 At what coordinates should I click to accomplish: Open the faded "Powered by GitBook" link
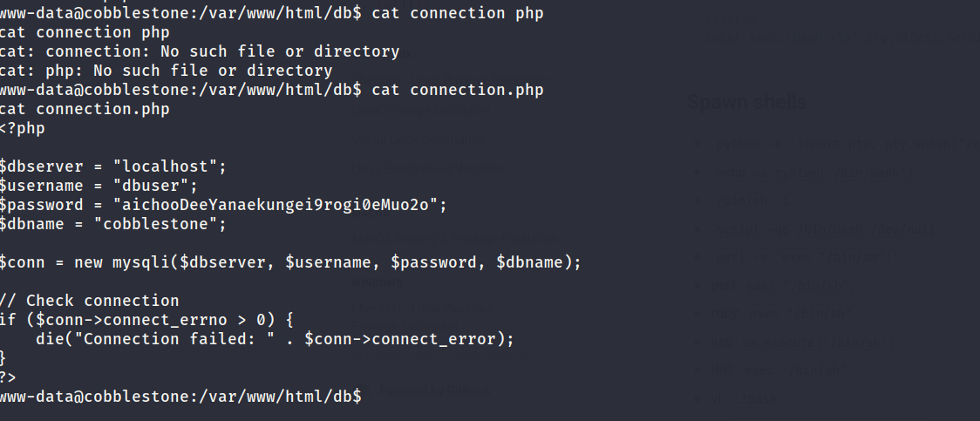coord(434,391)
